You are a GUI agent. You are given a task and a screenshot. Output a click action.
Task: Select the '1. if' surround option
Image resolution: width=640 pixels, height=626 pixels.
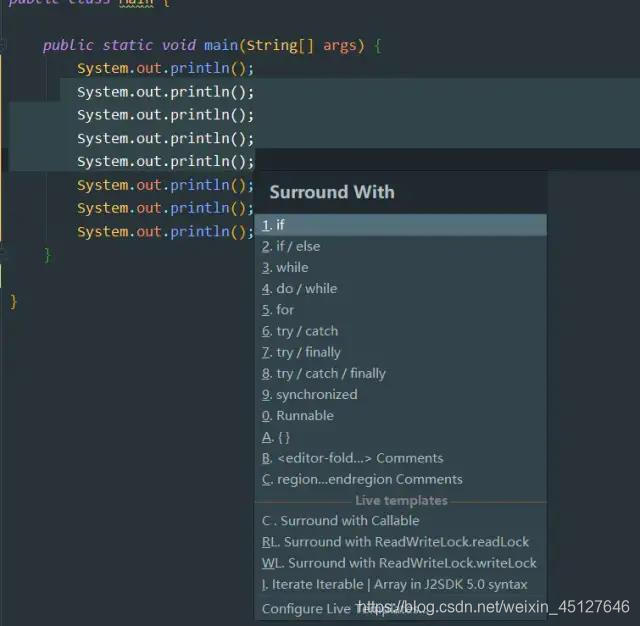coord(400,225)
